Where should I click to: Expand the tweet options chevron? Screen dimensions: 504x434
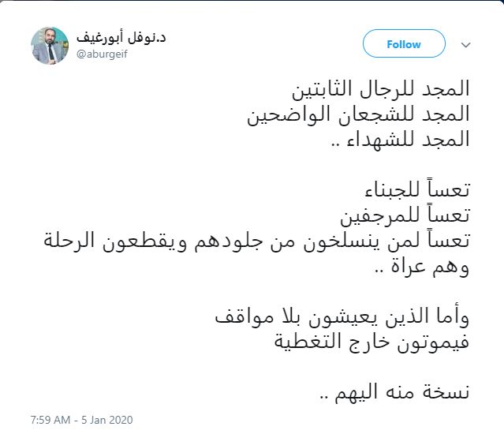[x=466, y=44]
